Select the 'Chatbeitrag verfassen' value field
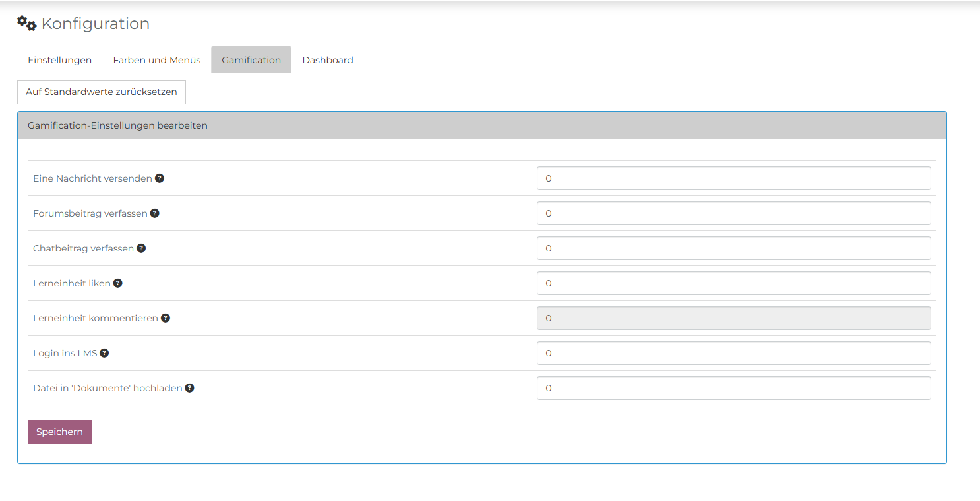 click(733, 248)
